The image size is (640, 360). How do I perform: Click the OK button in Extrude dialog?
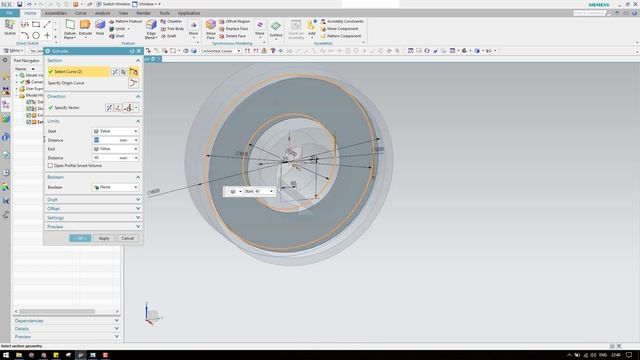click(x=80, y=238)
